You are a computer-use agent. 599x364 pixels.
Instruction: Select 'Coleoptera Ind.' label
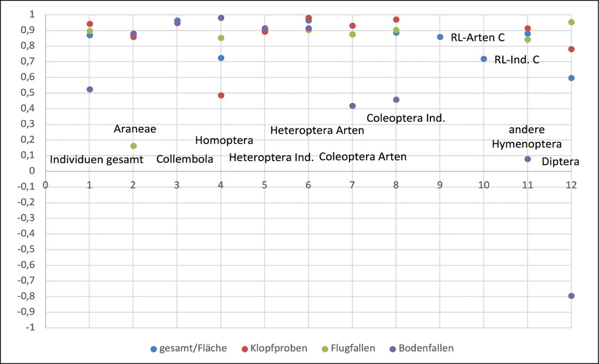point(405,118)
